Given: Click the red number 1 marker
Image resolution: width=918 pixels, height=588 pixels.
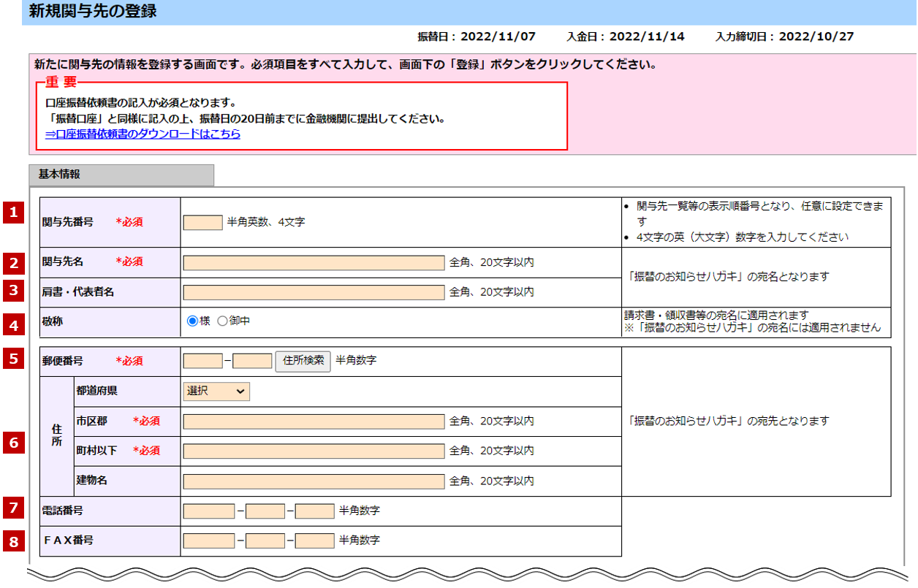Looking at the screenshot, I should click(x=13, y=213).
